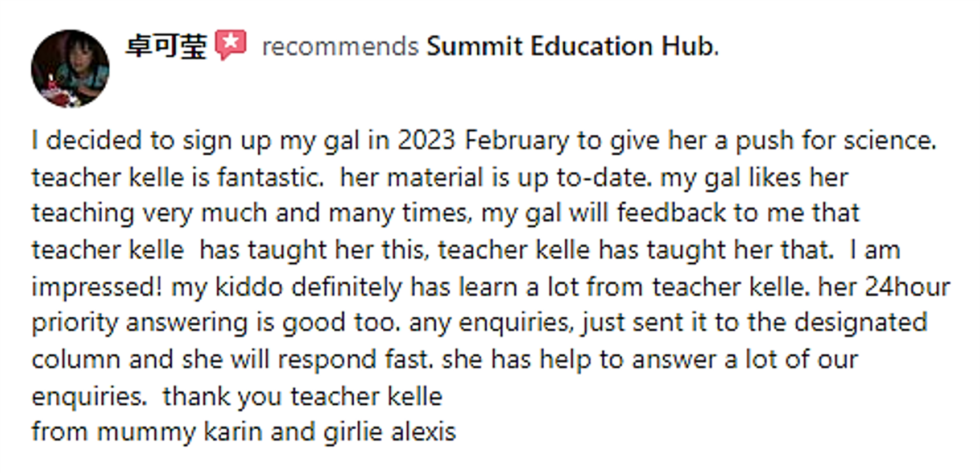Open the reviewer's round profile photo
Image resolution: width=980 pixels, height=473 pixels.
pyautogui.click(x=70, y=69)
